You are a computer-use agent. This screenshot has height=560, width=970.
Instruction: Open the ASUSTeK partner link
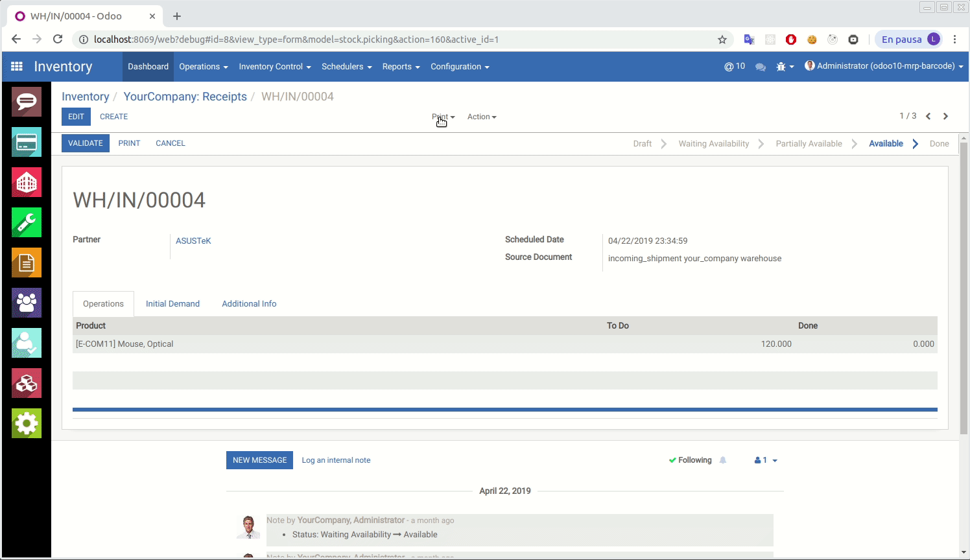[193, 241]
